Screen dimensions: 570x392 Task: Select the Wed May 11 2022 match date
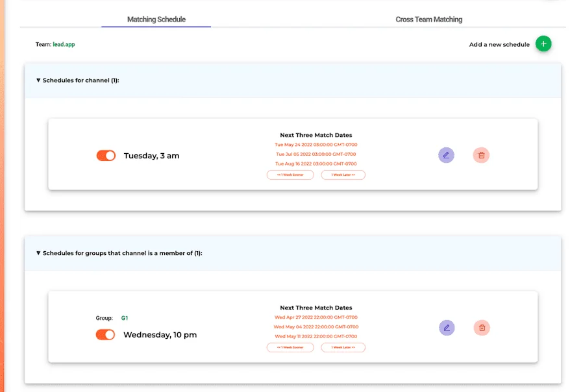[316, 336]
